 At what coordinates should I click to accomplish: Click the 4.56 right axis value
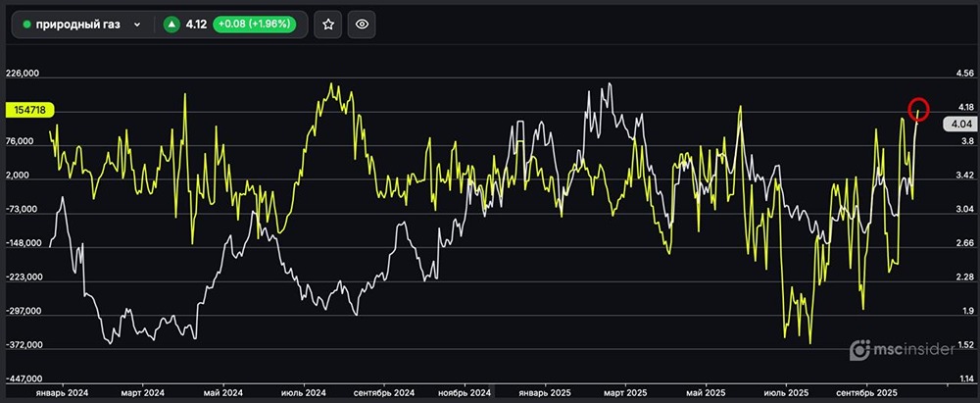pyautogui.click(x=965, y=74)
